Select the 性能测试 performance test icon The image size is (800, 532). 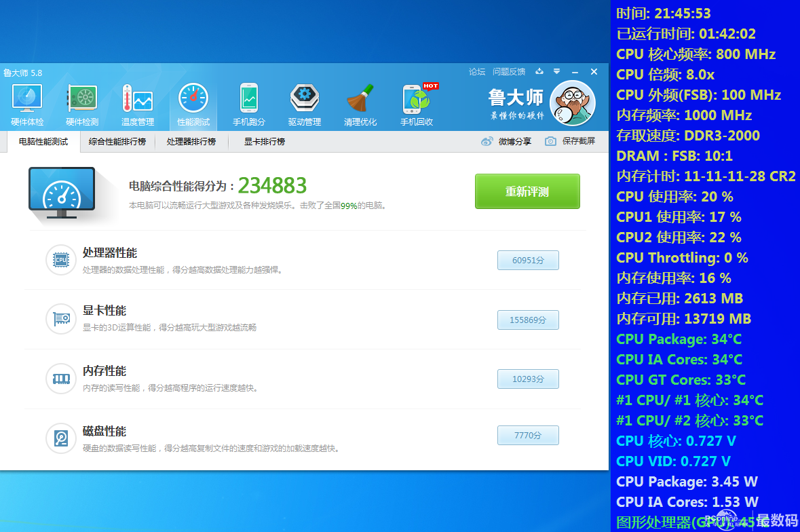click(x=193, y=104)
